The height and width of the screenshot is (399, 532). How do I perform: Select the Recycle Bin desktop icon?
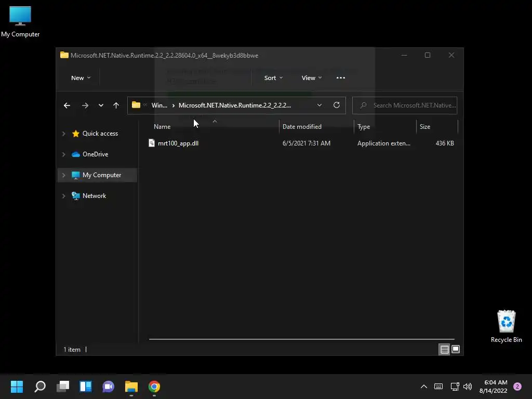pos(506,326)
